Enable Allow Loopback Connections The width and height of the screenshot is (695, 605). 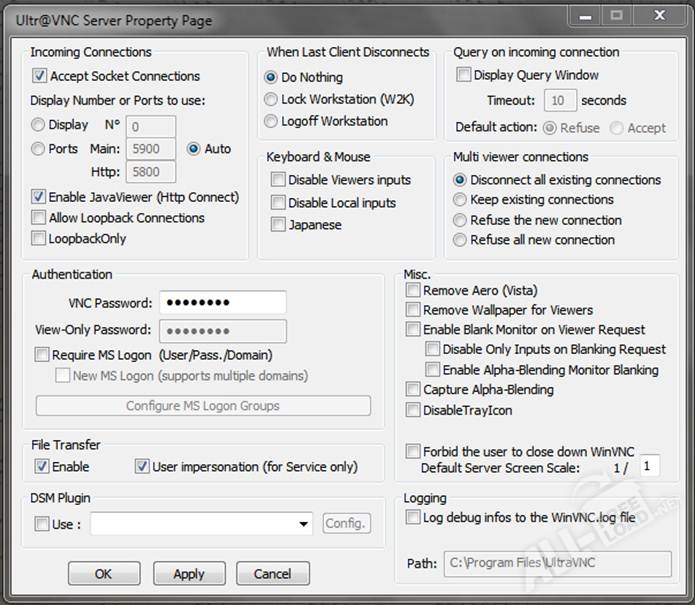coord(40,218)
